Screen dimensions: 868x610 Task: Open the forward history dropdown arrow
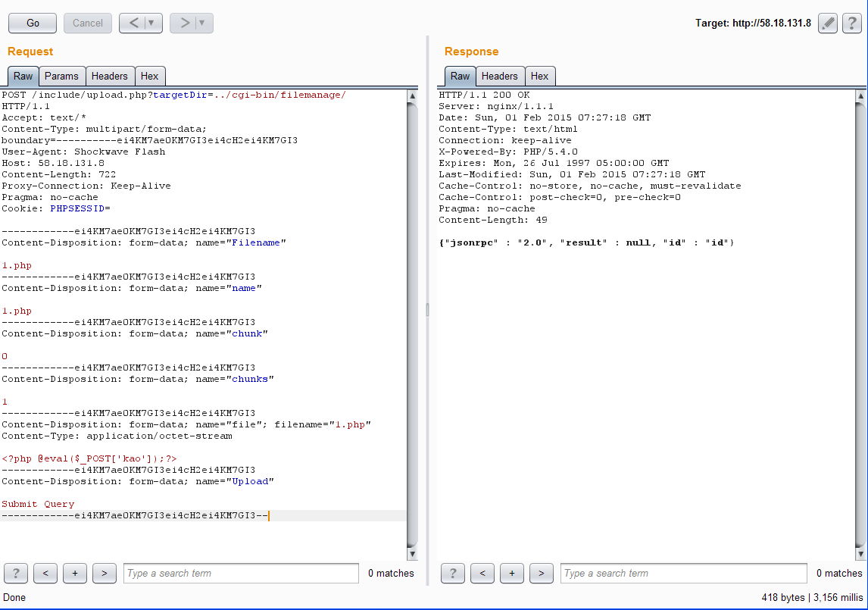pyautogui.click(x=202, y=23)
